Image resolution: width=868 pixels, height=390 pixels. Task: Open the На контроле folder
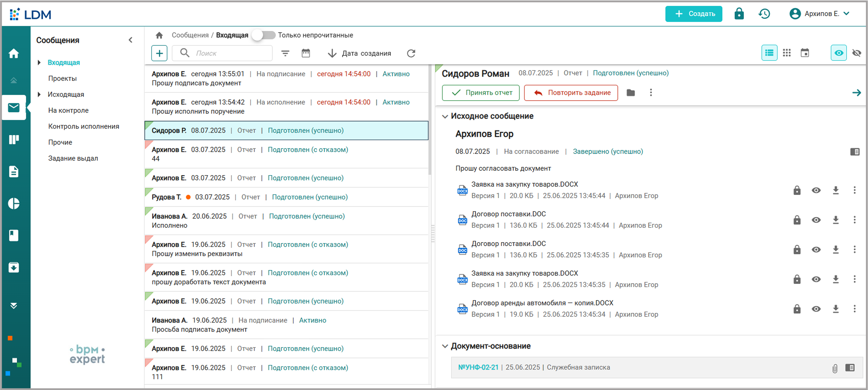pos(68,110)
